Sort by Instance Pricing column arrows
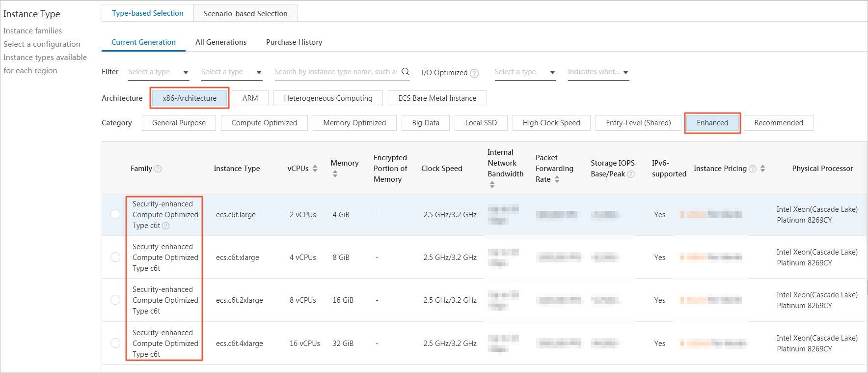This screenshot has height=373, width=868. click(x=762, y=169)
